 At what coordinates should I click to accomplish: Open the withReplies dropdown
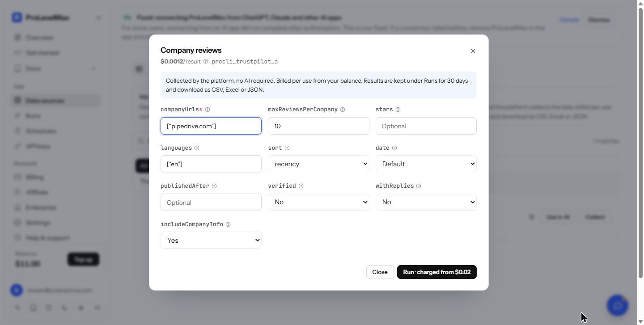click(x=426, y=202)
